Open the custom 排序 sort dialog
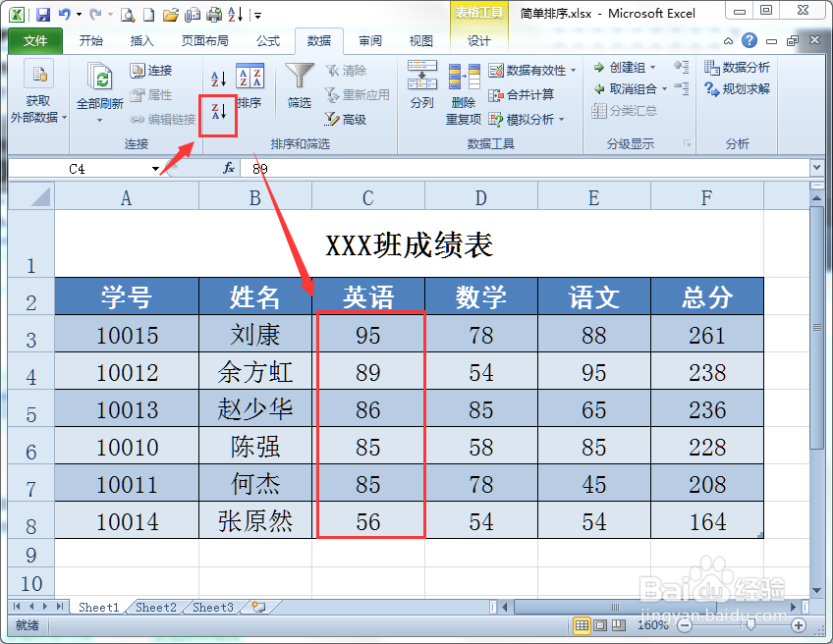The width and height of the screenshot is (833, 644). tap(250, 86)
